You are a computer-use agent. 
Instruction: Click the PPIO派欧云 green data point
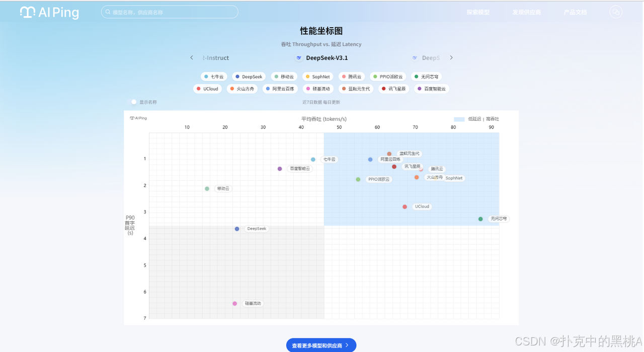coord(358,179)
